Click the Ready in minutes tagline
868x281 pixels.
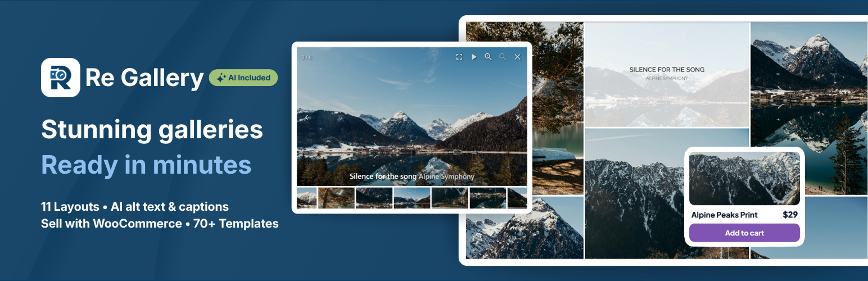click(146, 165)
